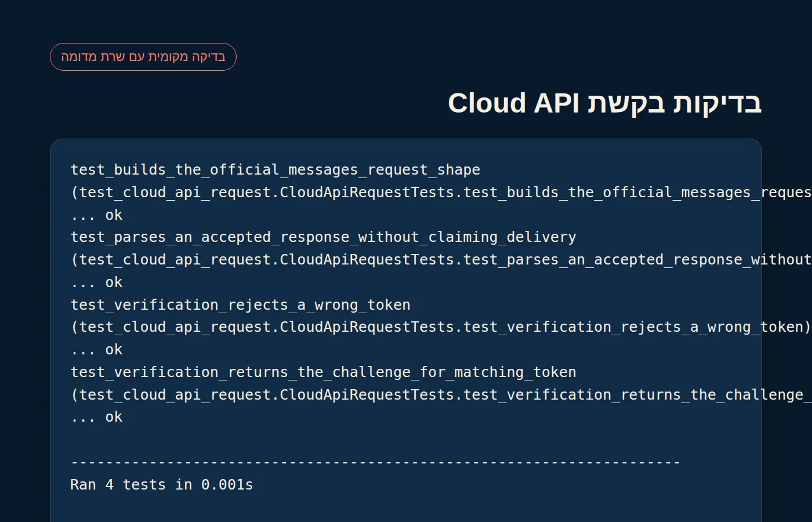This screenshot has height=522, width=812.
Task: Click the test_verification_rejects_a_wrong_token test name line
Action: pos(241,305)
